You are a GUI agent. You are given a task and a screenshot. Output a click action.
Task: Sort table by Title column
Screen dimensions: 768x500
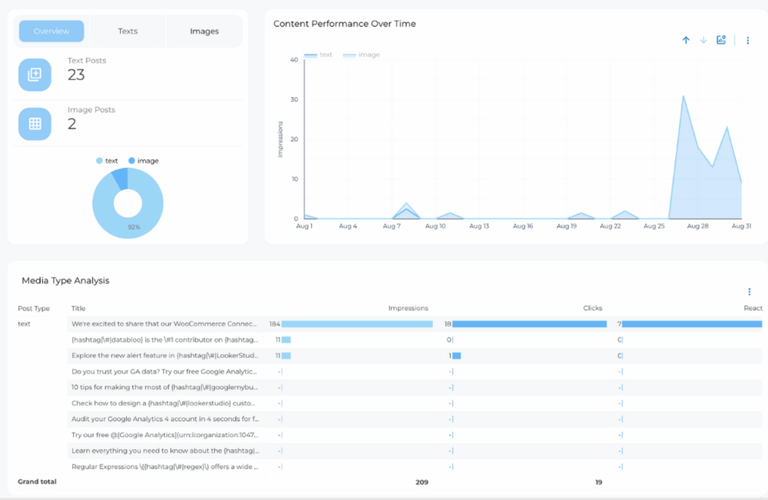pos(78,309)
